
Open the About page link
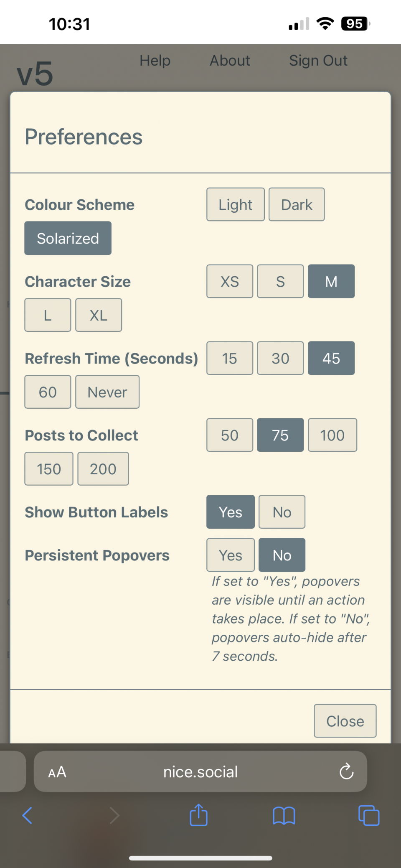(230, 61)
